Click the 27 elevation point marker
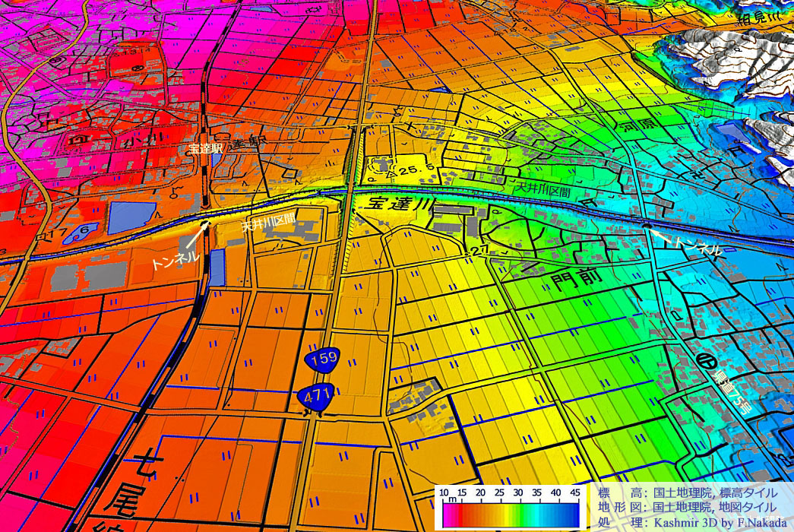The width and height of the screenshot is (794, 532). pyautogui.click(x=479, y=252)
